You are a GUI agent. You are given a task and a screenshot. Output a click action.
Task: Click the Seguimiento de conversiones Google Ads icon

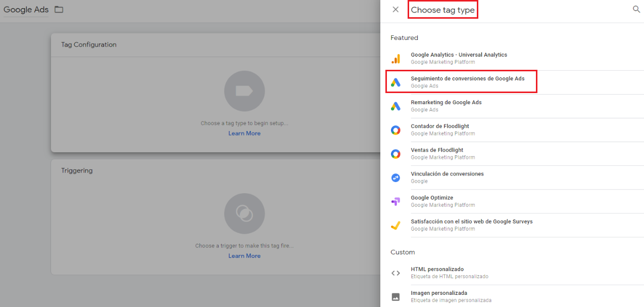click(396, 82)
